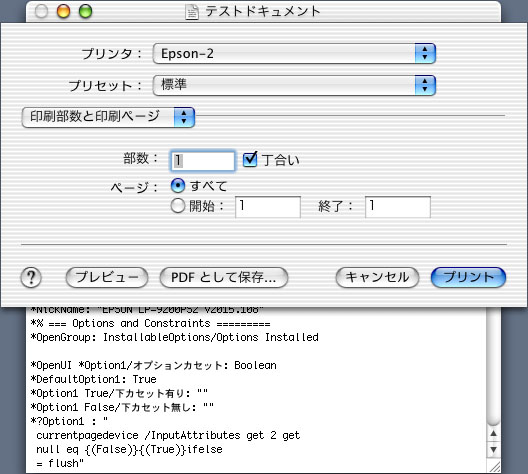Click the line '*Option1 True/下カセット有り'
The image size is (528, 474).
click(x=119, y=393)
